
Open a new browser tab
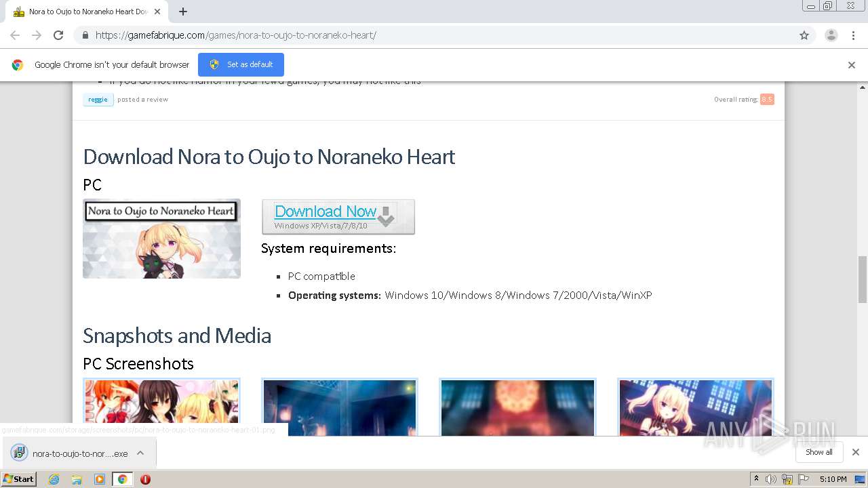(x=183, y=12)
